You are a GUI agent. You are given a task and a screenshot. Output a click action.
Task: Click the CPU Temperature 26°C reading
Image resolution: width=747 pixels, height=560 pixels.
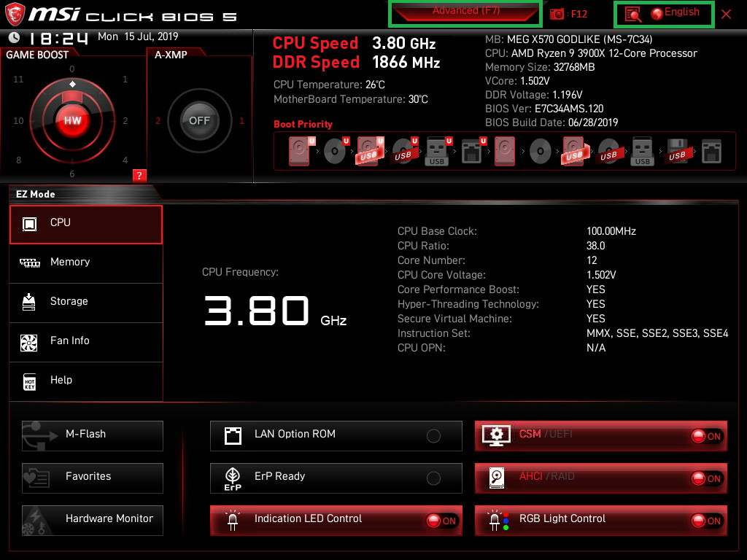(329, 85)
